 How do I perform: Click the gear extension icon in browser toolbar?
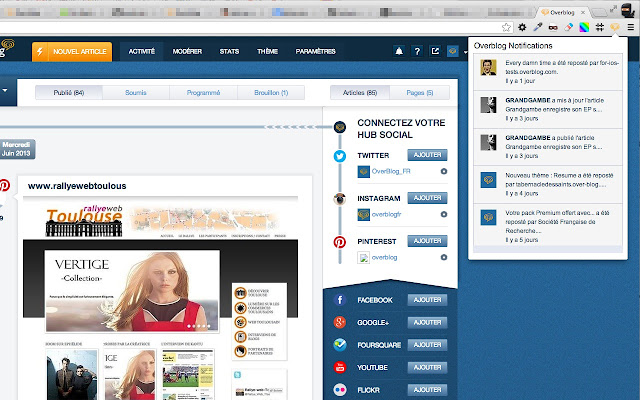522,27
